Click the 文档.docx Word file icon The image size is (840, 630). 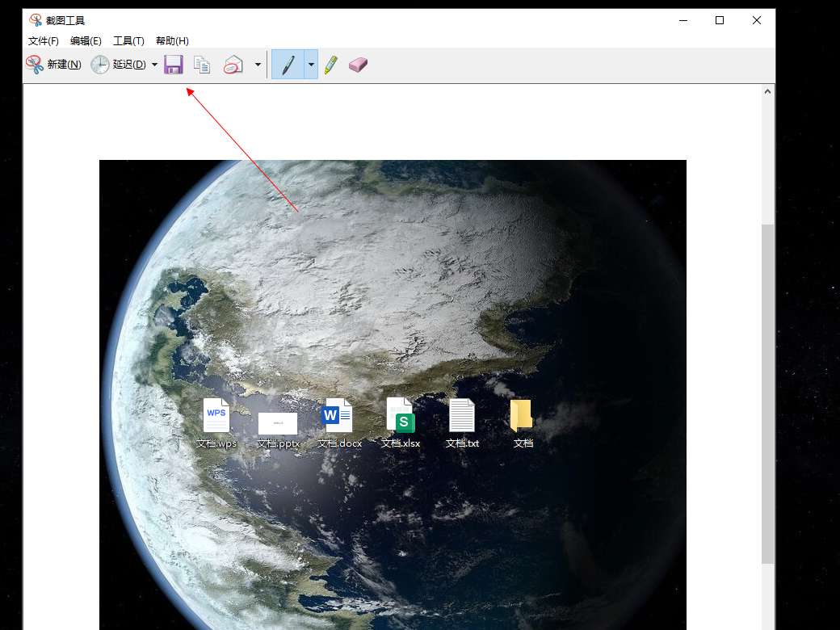[337, 415]
